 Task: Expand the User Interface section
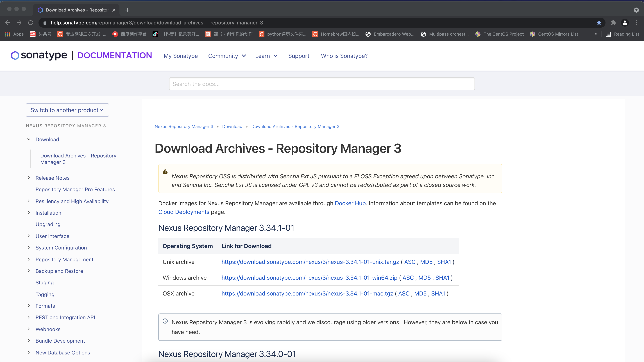[x=29, y=236]
